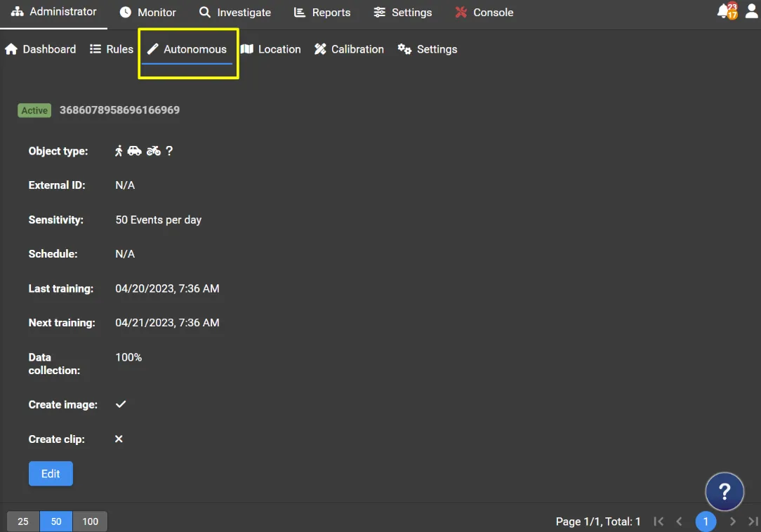Screen dimensions: 761x532
Task: Click the rule ID 3686078958696166969
Action: pyautogui.click(x=119, y=110)
